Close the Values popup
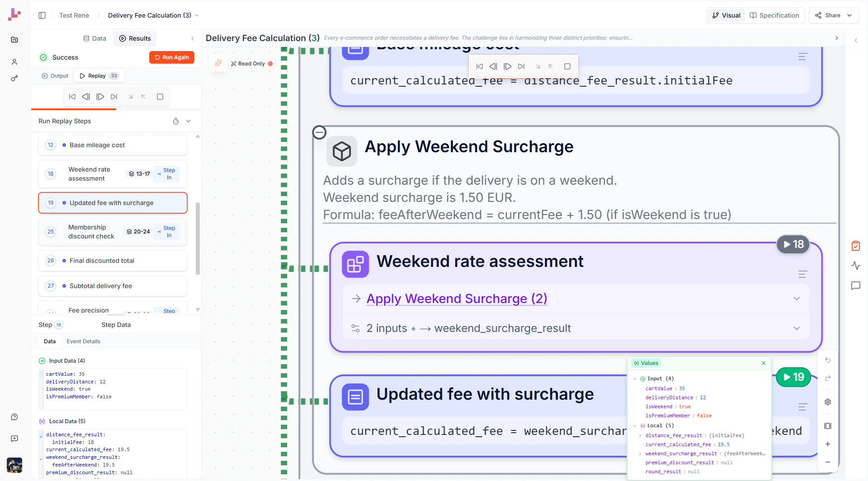The width and height of the screenshot is (868, 481). [x=764, y=363]
